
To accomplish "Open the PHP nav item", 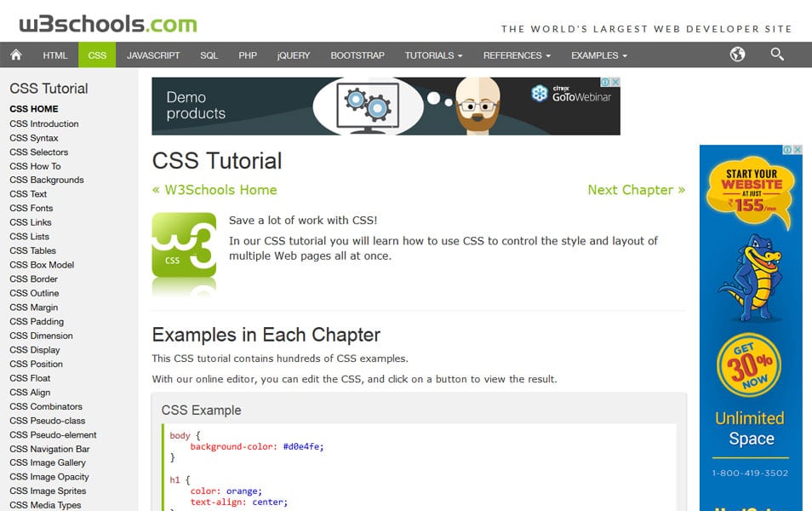I will (x=248, y=55).
